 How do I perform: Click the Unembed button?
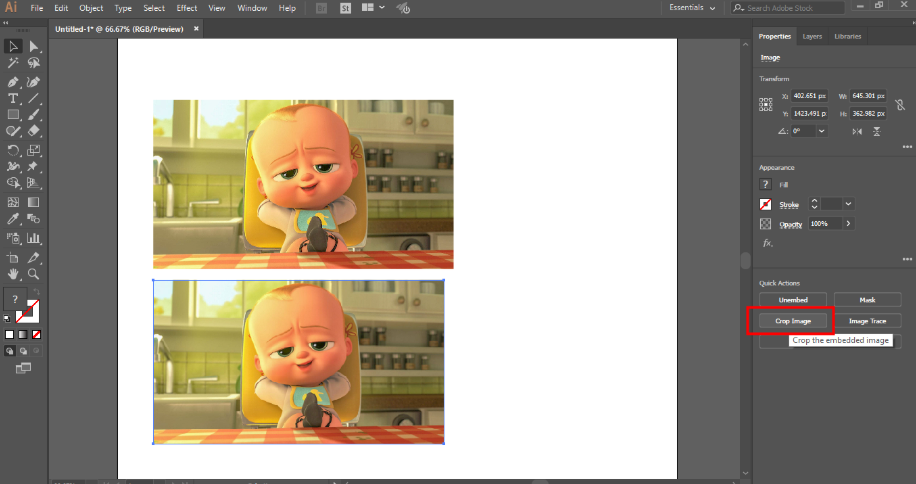(793, 300)
